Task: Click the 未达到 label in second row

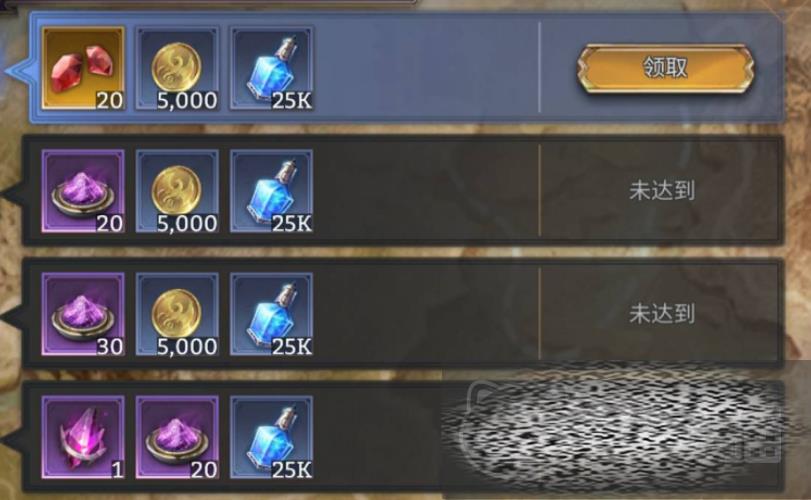Action: coord(662,191)
